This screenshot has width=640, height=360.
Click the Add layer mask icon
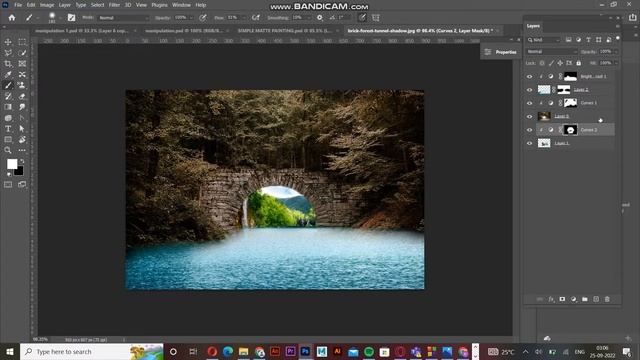[562, 299]
